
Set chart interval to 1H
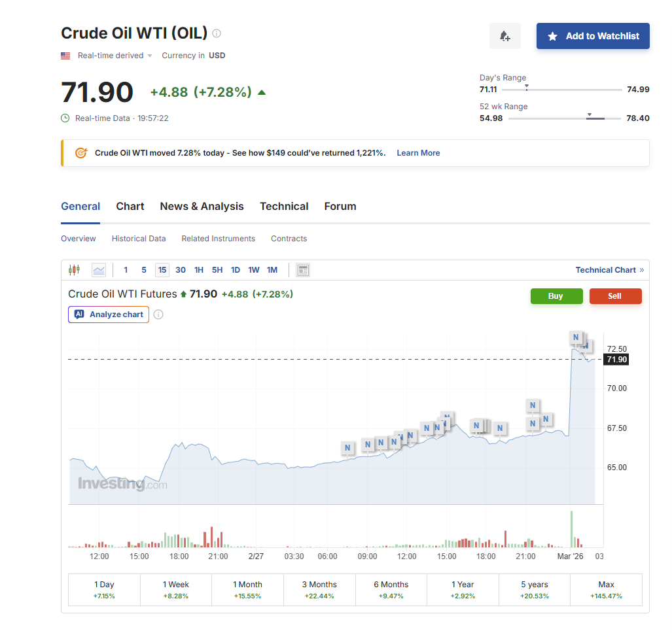pyautogui.click(x=199, y=270)
